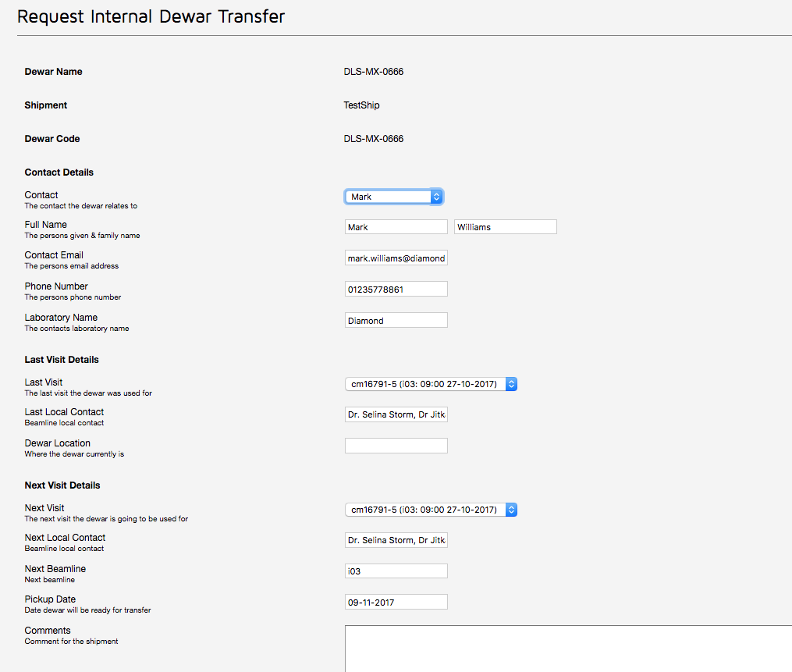
Task: Click the given name field containing Mark
Action: [396, 227]
